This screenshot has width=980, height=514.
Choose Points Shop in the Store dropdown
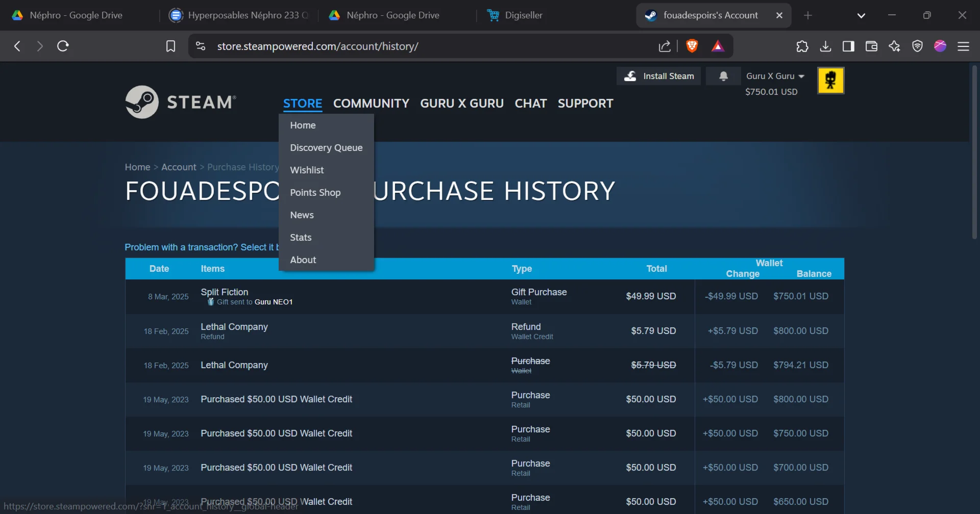pyautogui.click(x=326, y=193)
